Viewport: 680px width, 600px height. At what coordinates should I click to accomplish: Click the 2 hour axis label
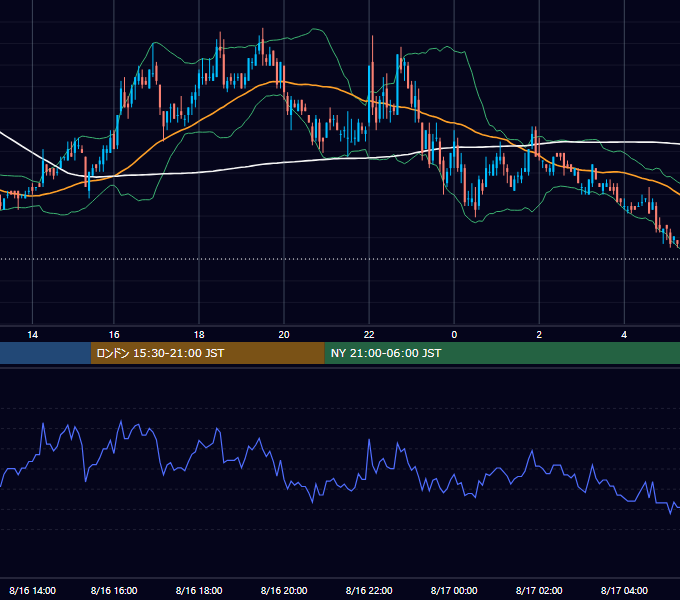point(539,335)
